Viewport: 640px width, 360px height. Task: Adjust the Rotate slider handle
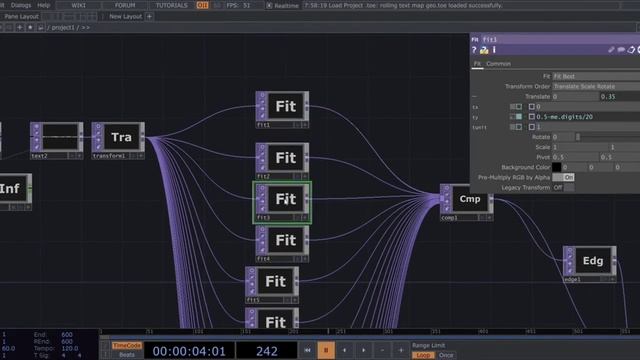click(x=578, y=137)
